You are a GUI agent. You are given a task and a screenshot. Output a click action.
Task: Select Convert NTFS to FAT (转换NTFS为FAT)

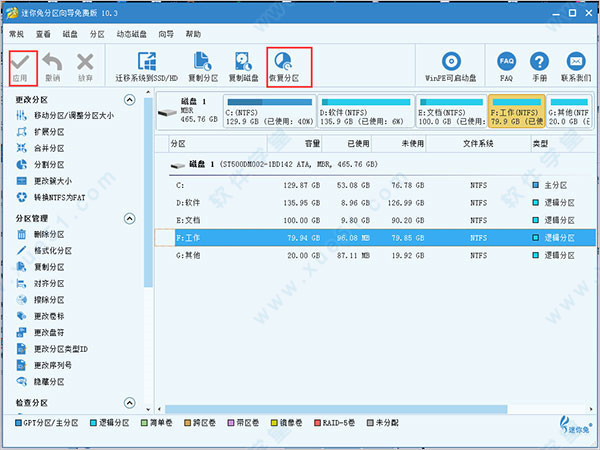[51, 198]
